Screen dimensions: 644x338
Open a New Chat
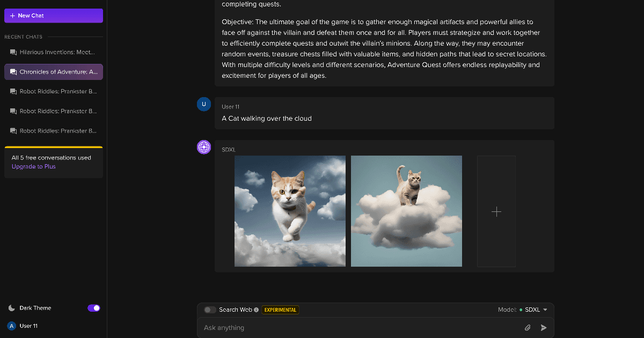pyautogui.click(x=53, y=16)
